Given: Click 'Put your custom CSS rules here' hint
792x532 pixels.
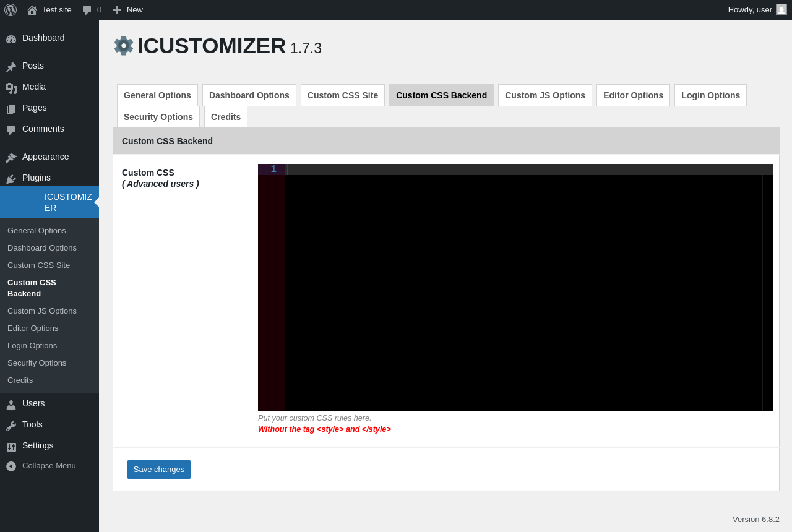Looking at the screenshot, I should (314, 418).
